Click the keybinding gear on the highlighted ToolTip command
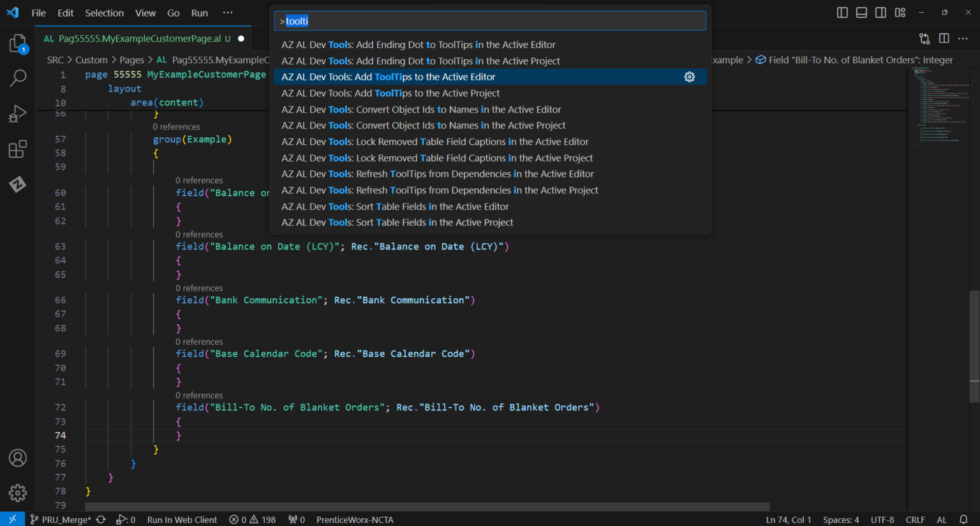Screen dimensions: 980x526 point(690,77)
